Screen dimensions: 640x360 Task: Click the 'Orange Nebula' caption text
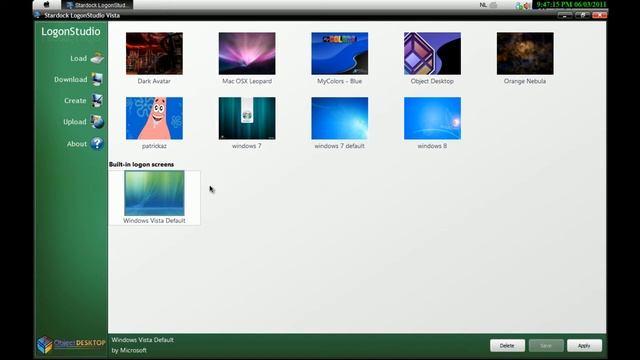tap(524, 81)
